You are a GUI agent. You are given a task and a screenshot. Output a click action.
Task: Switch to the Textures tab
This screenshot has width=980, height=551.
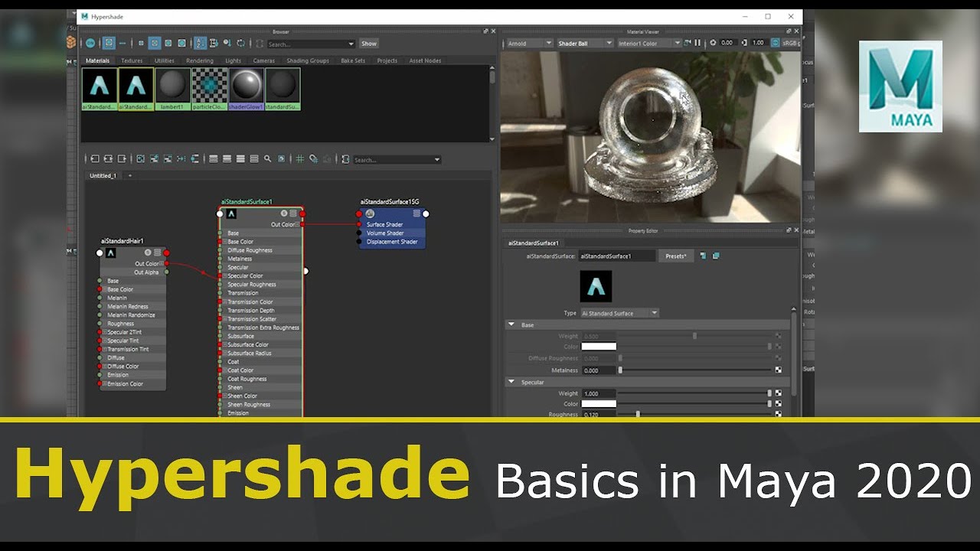132,60
